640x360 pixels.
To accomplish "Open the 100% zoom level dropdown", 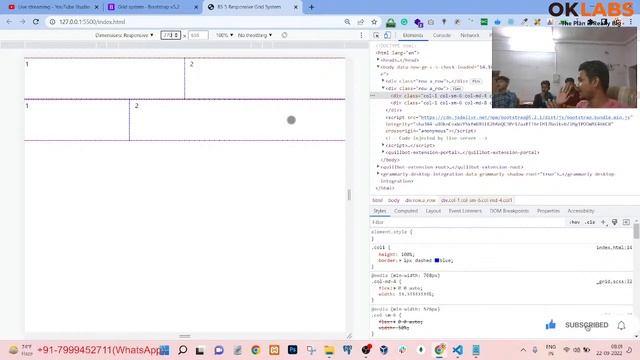I will point(224,35).
